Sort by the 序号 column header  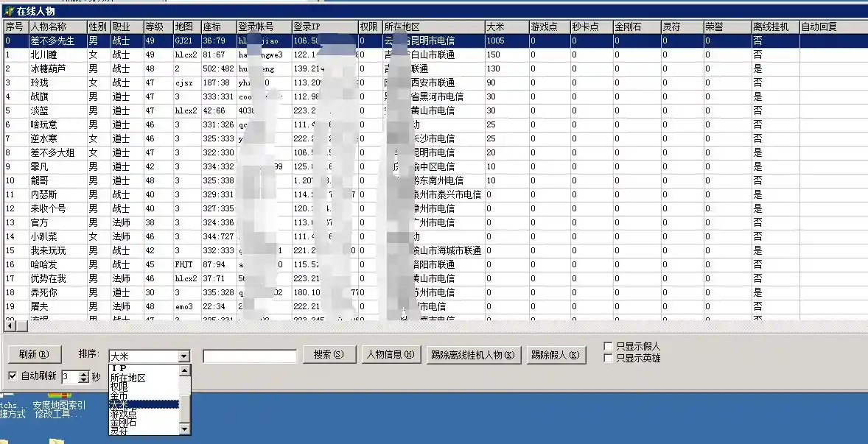15,27
